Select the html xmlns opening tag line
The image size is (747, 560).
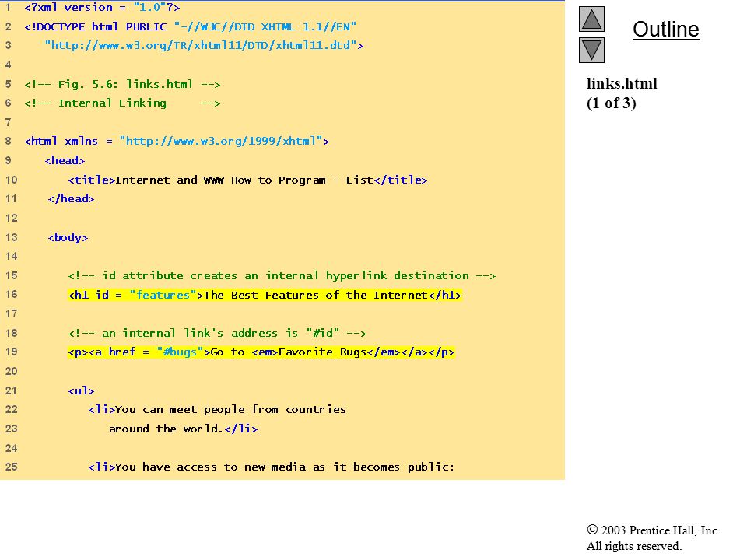(x=177, y=142)
